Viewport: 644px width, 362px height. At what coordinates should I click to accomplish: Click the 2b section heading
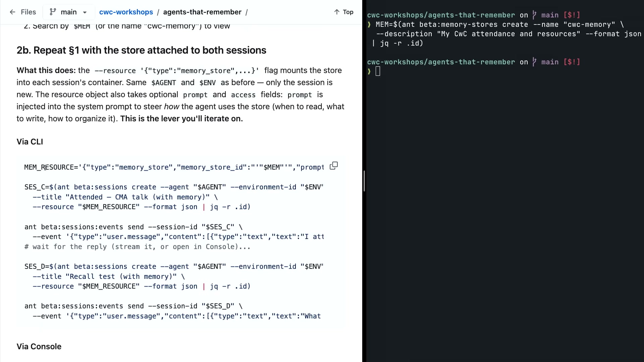141,50
